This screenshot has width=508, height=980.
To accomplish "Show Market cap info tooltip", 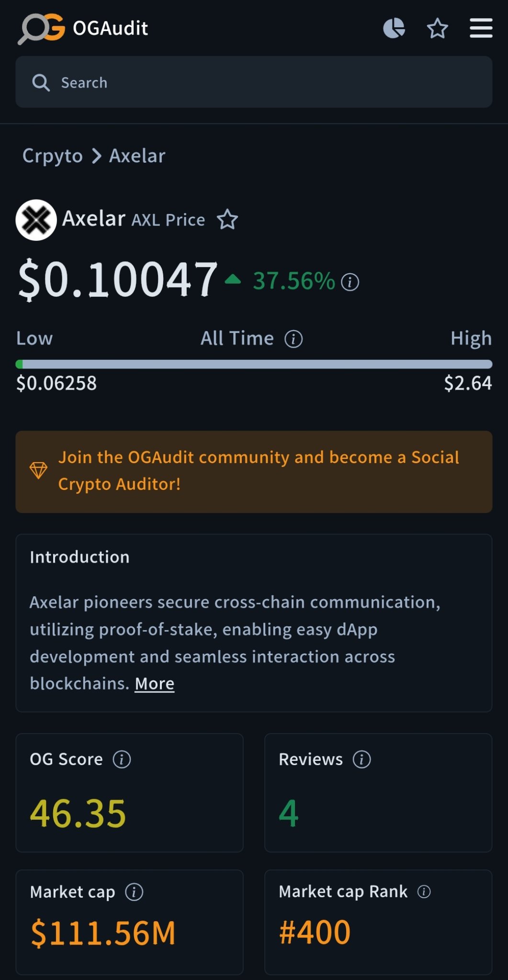I will [x=134, y=892].
